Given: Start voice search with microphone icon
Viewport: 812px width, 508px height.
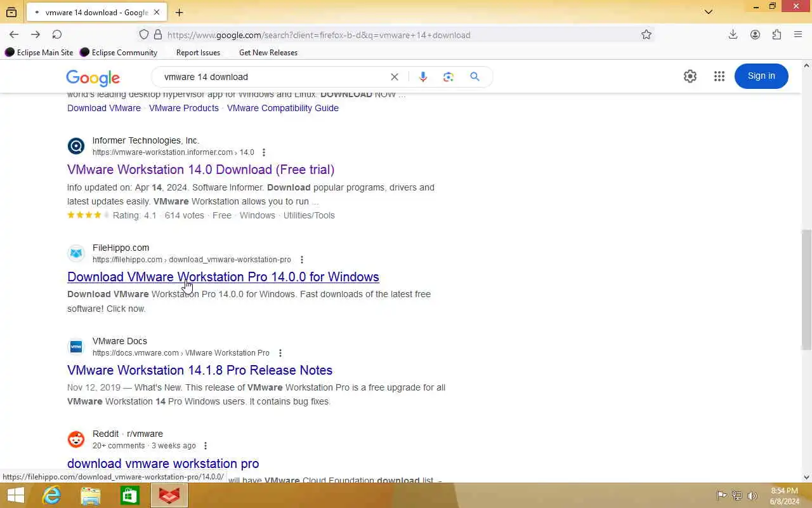Looking at the screenshot, I should [x=423, y=77].
